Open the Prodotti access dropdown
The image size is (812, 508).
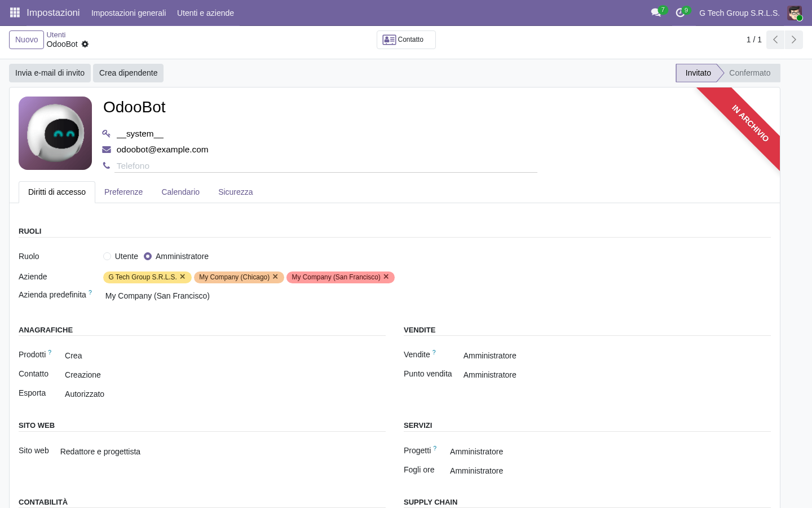click(x=225, y=356)
